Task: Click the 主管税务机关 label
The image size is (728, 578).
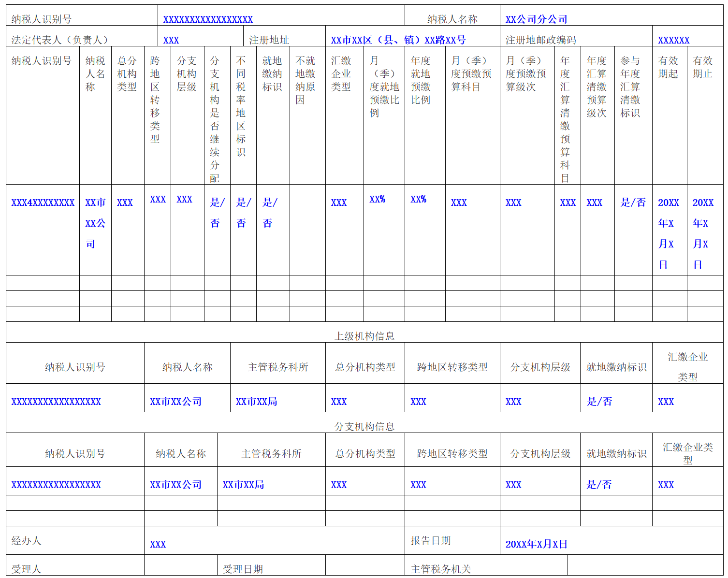Action: point(441,569)
